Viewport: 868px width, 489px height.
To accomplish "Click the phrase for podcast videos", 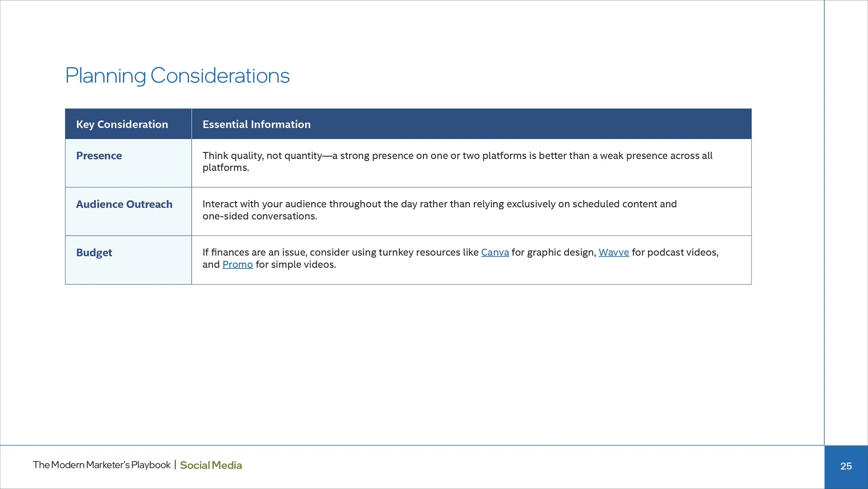I will click(x=675, y=252).
